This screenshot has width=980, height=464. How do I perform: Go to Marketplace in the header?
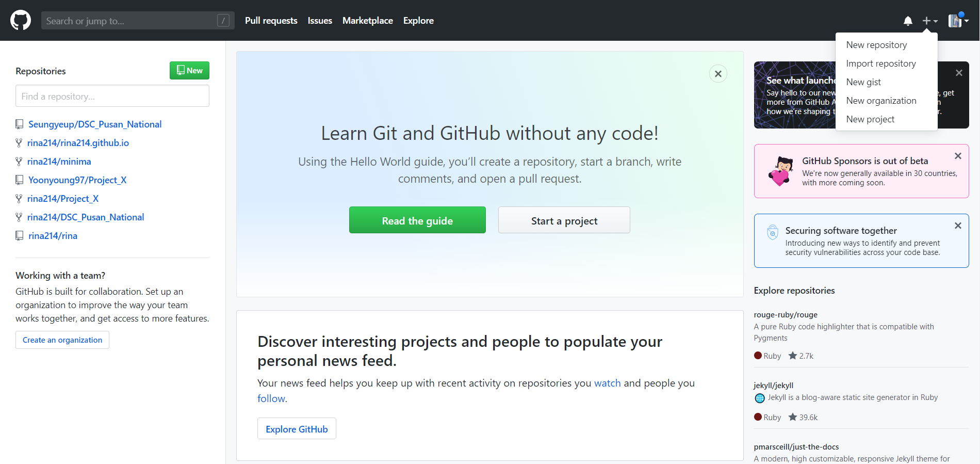tap(368, 21)
